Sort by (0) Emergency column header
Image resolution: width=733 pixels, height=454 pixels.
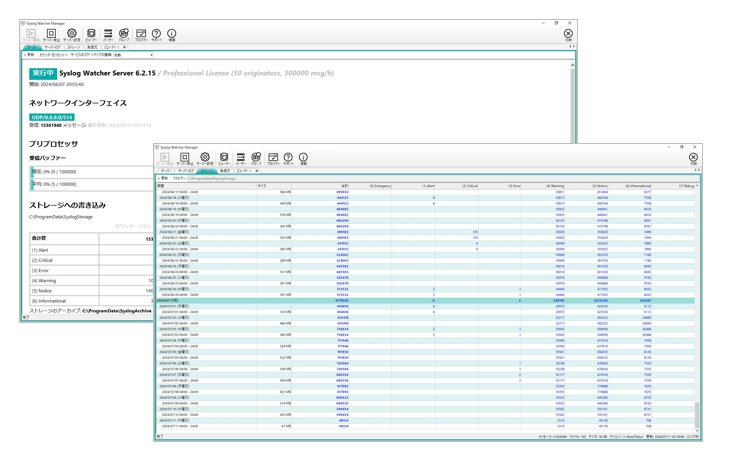(371, 186)
